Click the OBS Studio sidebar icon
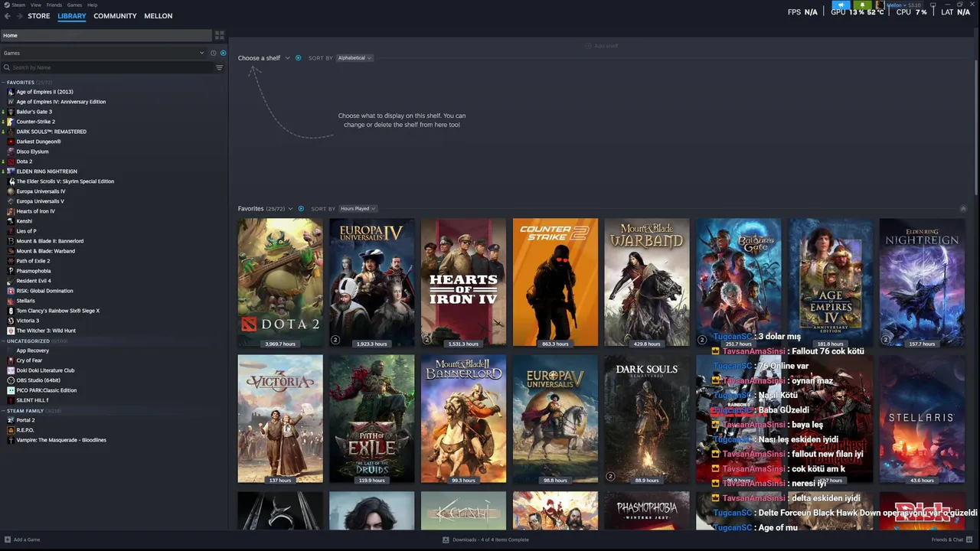The height and width of the screenshot is (551, 980). click(x=11, y=380)
